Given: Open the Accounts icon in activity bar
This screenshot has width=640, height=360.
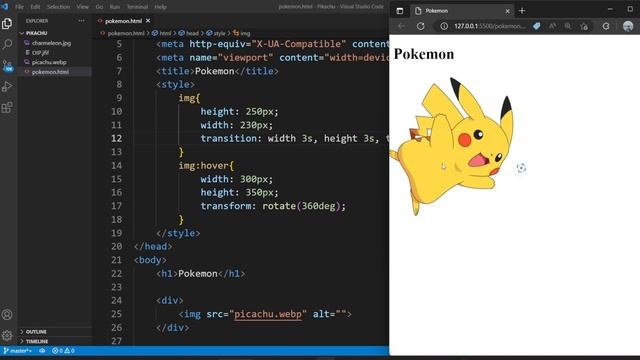Looking at the screenshot, I should 7,315.
